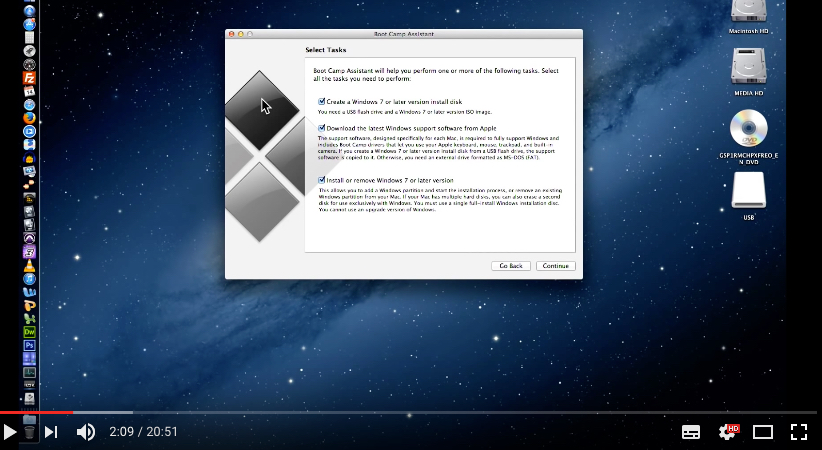Open YouTube settings gear
This screenshot has width=822, height=450.
point(728,432)
